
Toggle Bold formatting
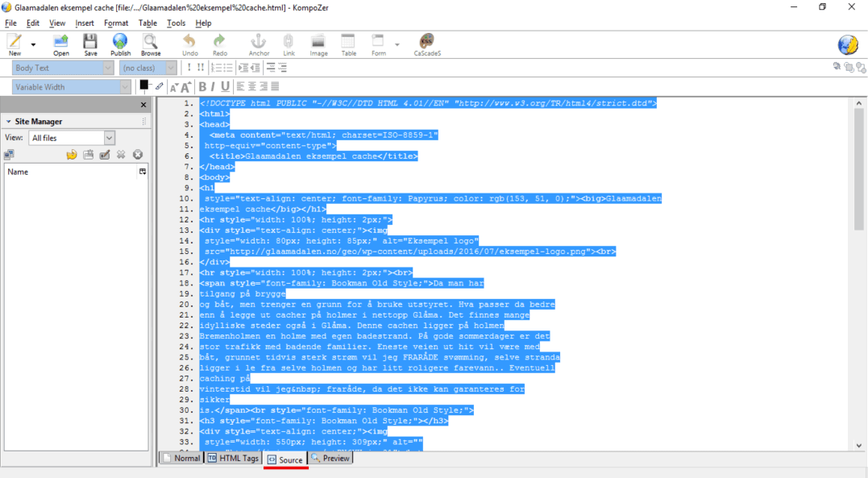point(202,86)
